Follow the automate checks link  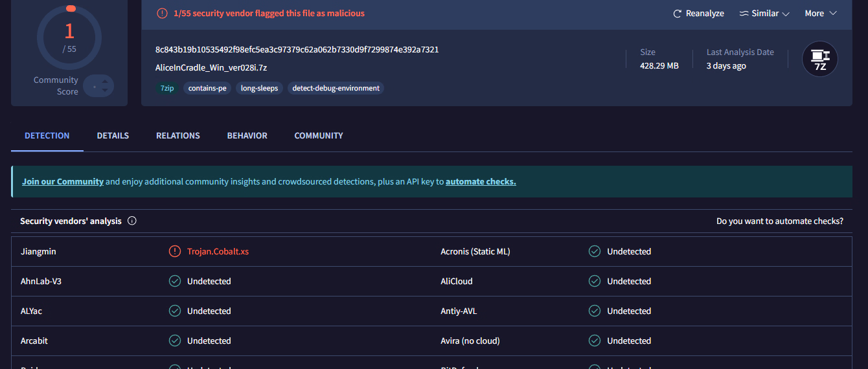pos(481,181)
